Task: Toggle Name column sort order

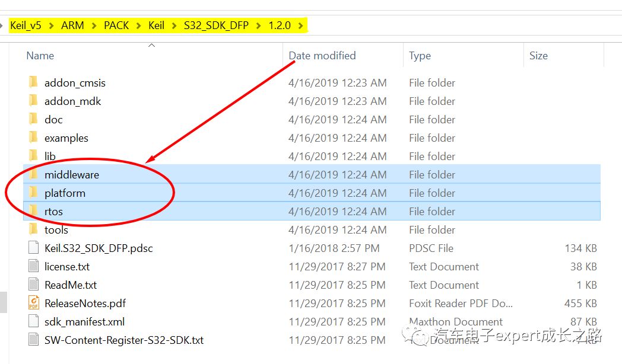Action: (40, 55)
